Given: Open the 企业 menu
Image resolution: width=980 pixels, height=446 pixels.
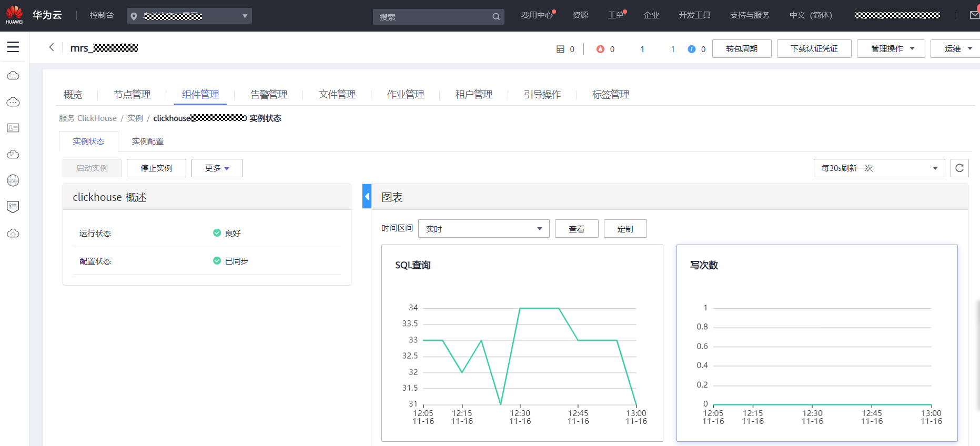Looking at the screenshot, I should coord(651,15).
